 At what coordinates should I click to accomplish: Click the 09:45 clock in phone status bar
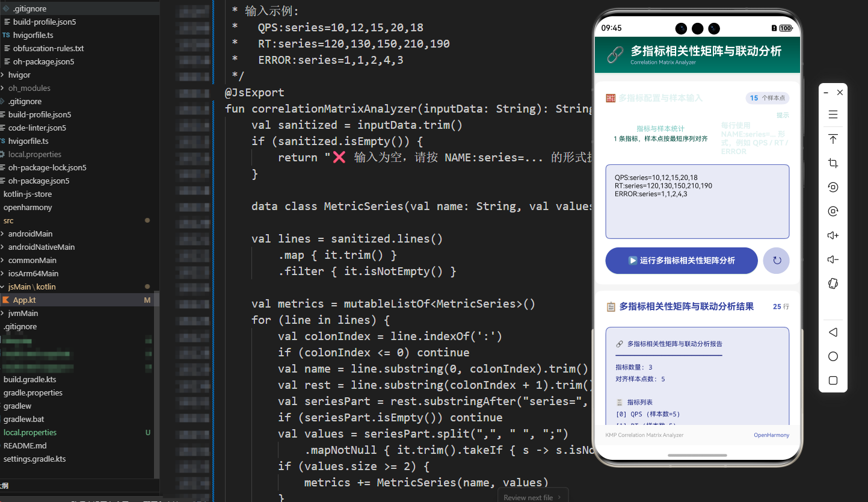[611, 28]
